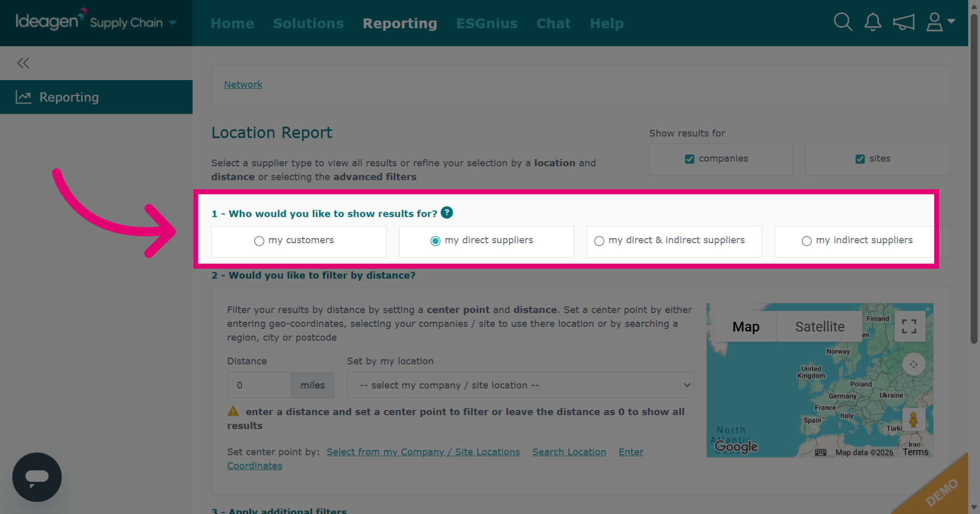Click the Ideagen logo
Screen dimensions: 980x514
[x=51, y=20]
